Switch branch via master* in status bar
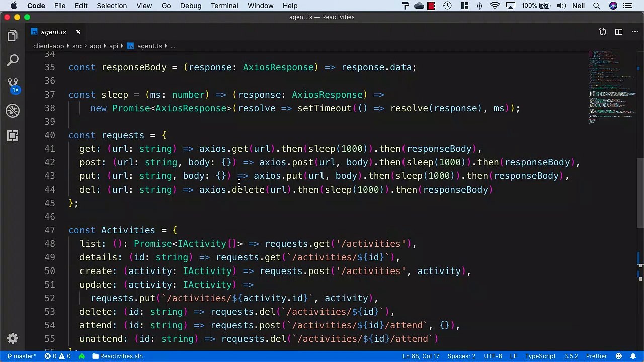The image size is (644, 362). point(21,356)
